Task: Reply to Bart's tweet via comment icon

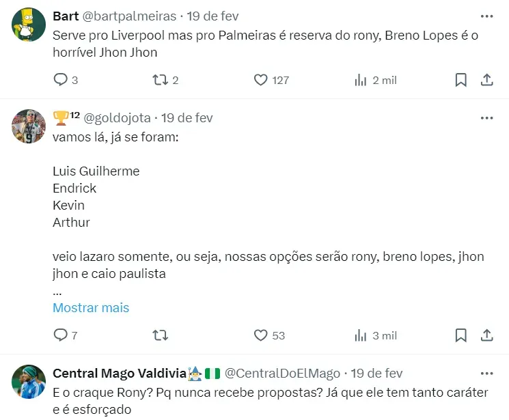Action: coord(61,80)
